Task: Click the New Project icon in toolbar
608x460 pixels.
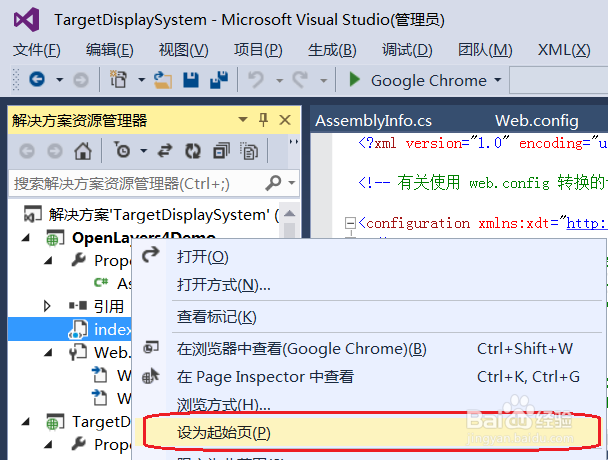Action: (118, 80)
